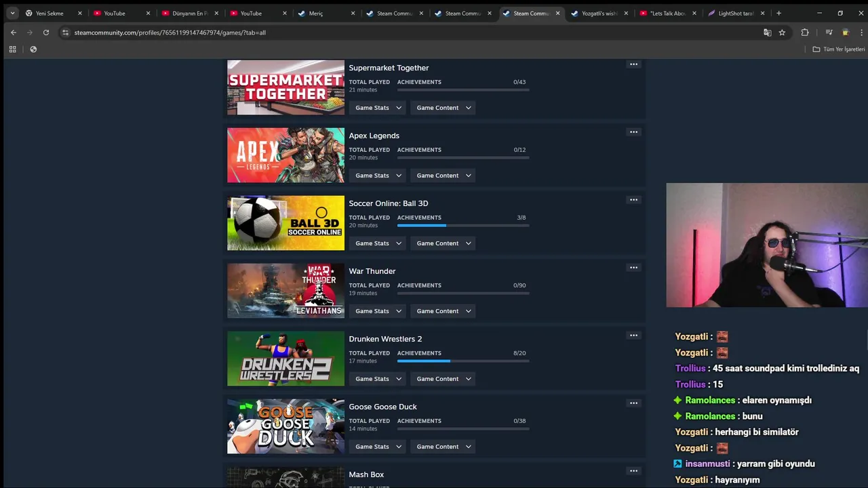Expand Game Stats for Goose Goose Duck
This screenshot has width=868, height=488.
click(378, 447)
